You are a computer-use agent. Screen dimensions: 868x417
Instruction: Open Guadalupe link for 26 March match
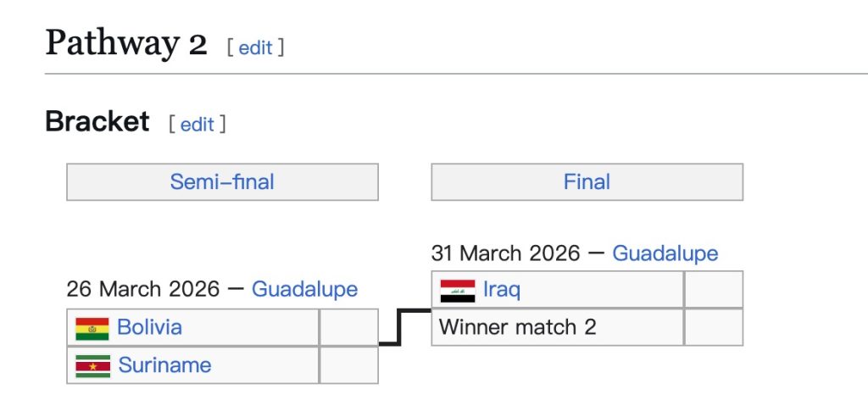pos(304,289)
